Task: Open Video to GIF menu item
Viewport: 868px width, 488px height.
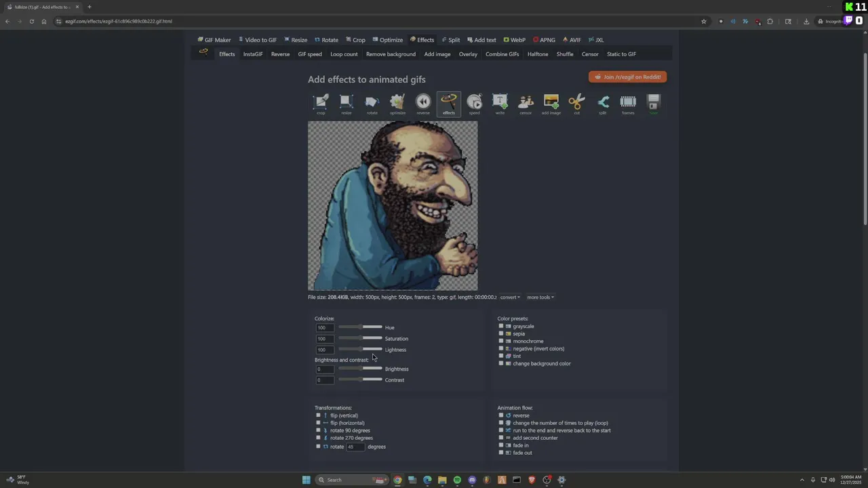Action: coord(258,40)
